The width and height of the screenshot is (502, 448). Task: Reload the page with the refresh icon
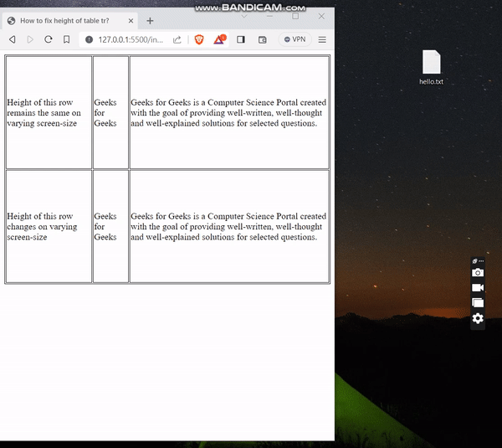click(x=49, y=39)
